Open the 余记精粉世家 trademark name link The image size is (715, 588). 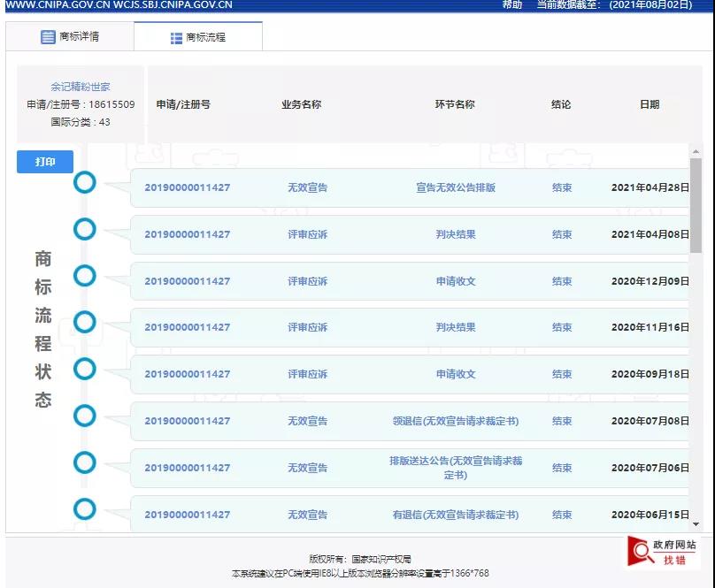click(x=81, y=87)
